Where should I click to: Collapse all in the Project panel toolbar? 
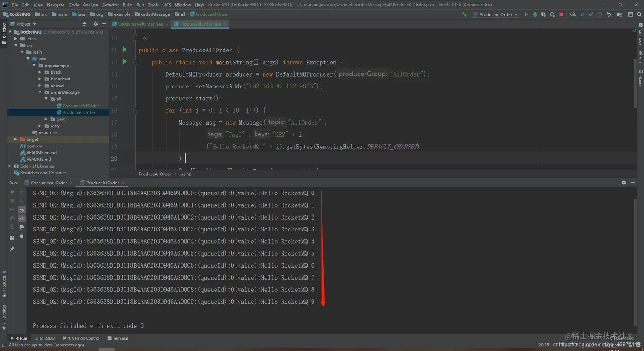click(84, 24)
